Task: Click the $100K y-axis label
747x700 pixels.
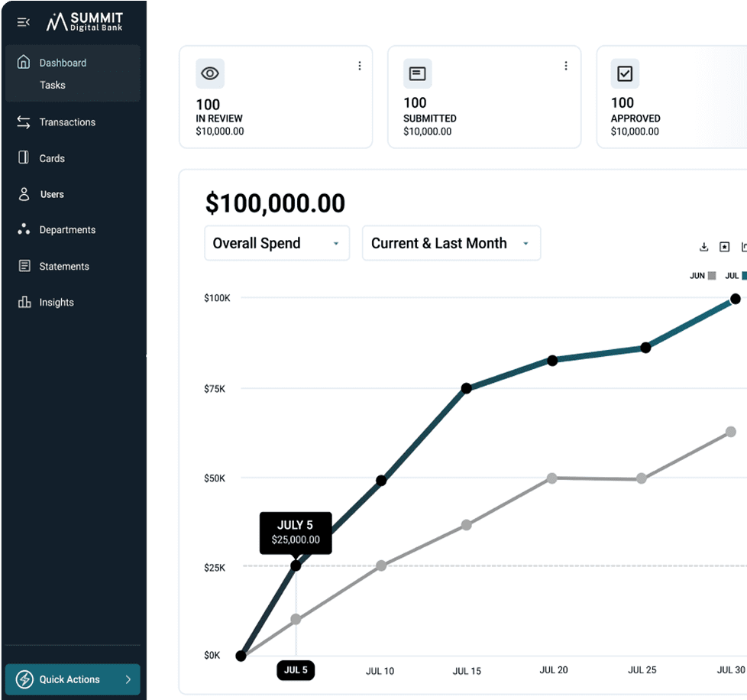Action: coord(217,298)
